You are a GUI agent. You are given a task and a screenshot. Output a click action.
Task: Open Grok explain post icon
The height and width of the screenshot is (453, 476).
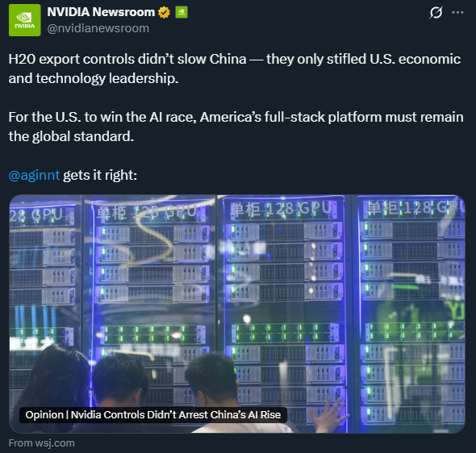click(x=436, y=12)
